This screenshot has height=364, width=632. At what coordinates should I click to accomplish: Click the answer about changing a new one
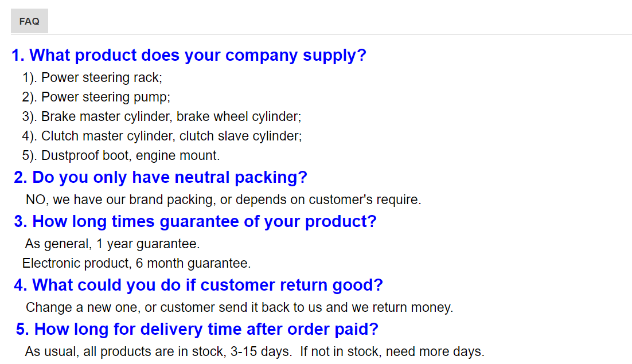pyautogui.click(x=239, y=308)
